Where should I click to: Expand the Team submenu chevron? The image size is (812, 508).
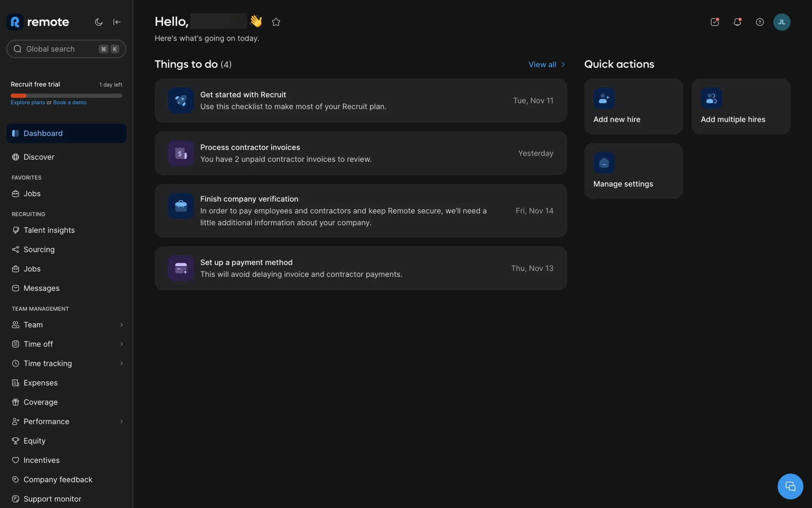(x=121, y=325)
